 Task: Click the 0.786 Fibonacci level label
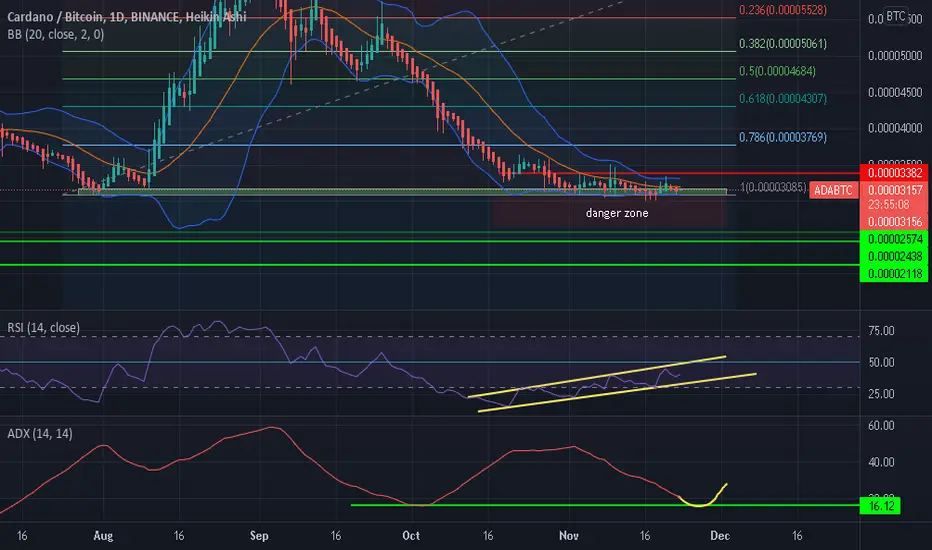pos(782,137)
